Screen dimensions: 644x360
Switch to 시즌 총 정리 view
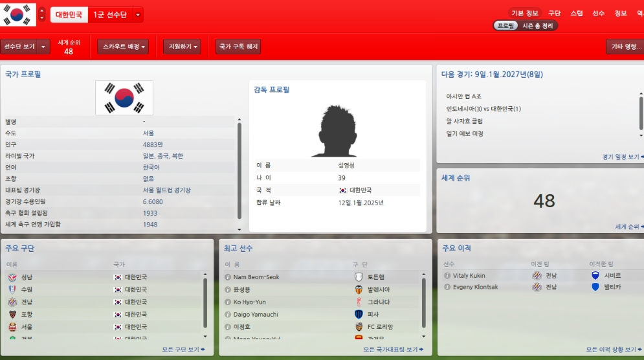pyautogui.click(x=538, y=25)
